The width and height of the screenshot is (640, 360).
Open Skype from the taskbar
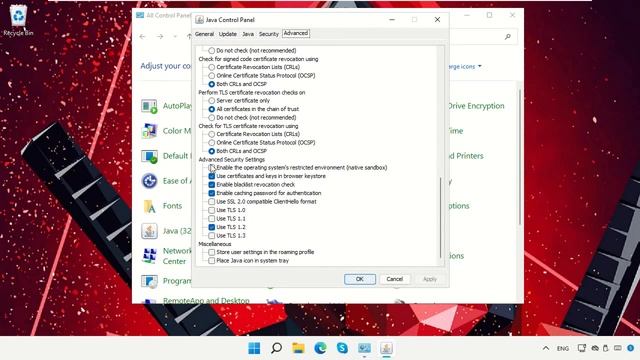[342, 348]
